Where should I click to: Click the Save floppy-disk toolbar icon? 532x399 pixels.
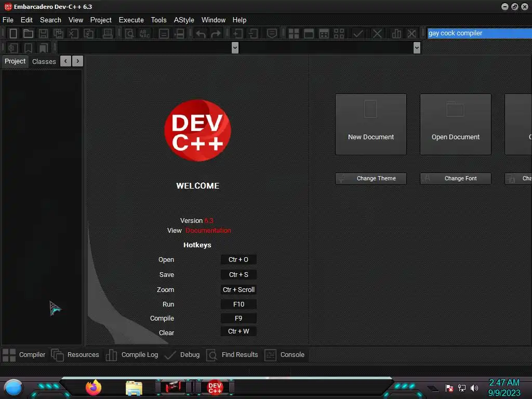[x=43, y=33]
